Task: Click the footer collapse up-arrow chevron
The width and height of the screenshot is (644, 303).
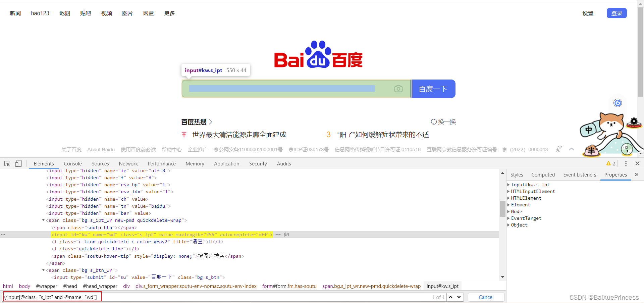Action: [572, 149]
